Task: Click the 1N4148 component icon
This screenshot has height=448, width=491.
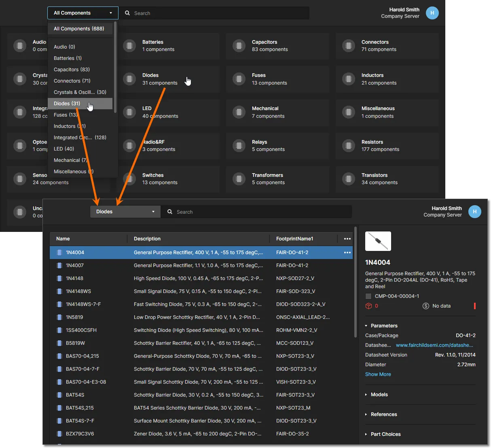Action: coord(60,278)
